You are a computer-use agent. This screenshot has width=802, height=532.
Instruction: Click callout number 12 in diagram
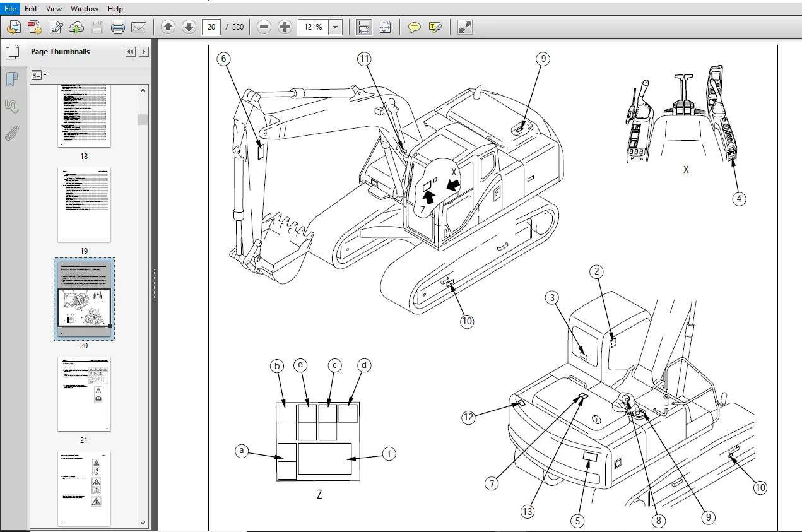click(468, 417)
